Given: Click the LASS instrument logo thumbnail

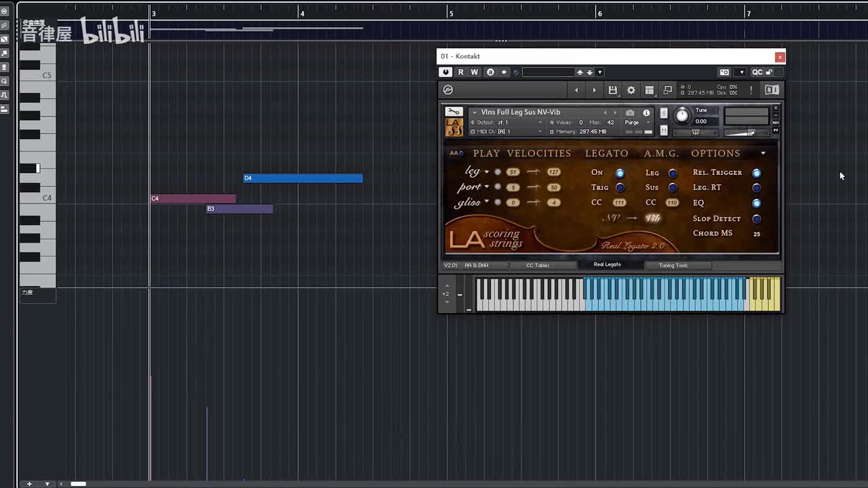Looking at the screenshot, I should 454,127.
